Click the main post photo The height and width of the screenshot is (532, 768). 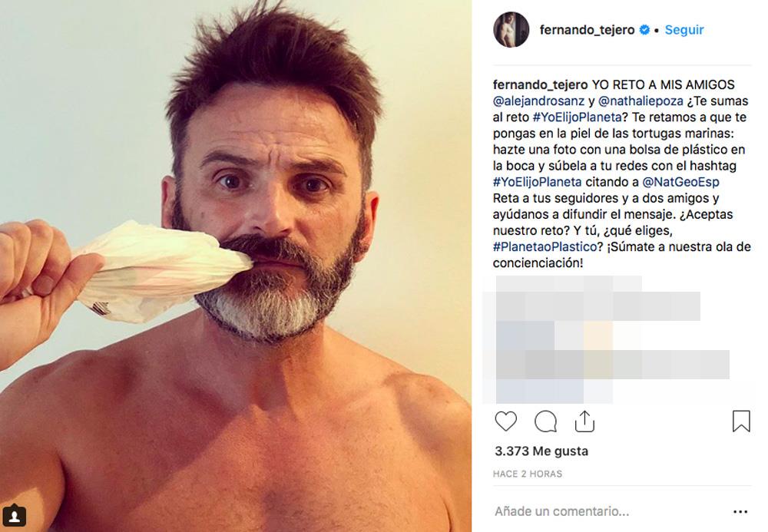click(x=236, y=266)
